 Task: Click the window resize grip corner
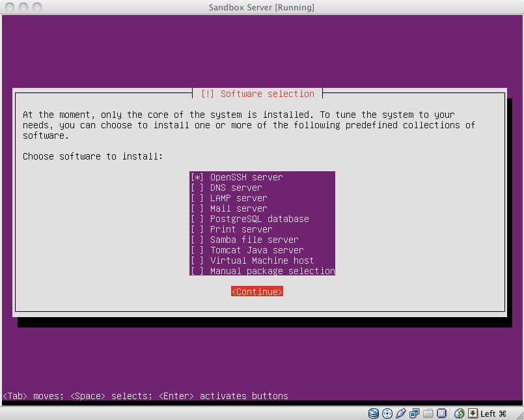coord(519,415)
